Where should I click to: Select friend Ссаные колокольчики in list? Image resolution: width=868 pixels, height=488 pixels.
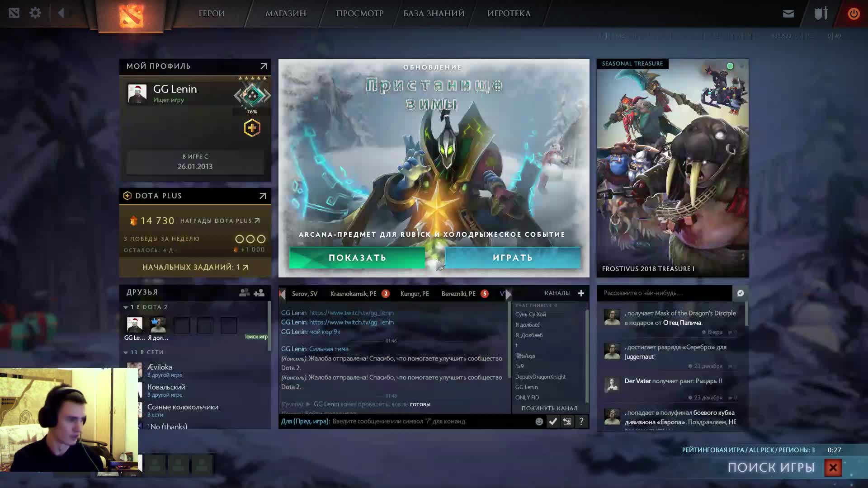coord(195,410)
